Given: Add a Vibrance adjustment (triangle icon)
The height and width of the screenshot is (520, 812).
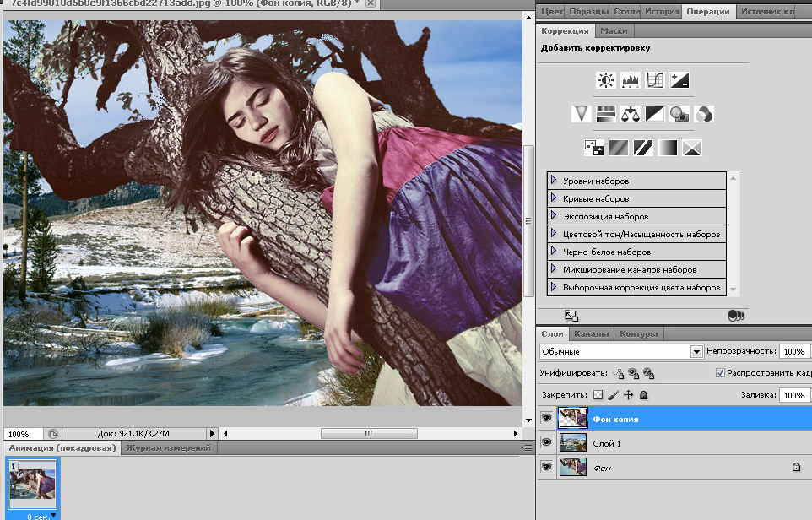Looking at the screenshot, I should (581, 114).
